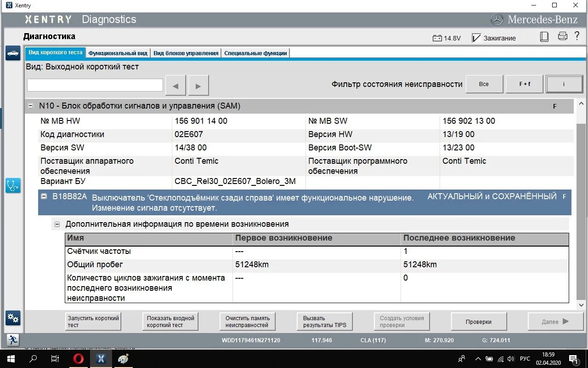
Task: Open the People tray icon
Action: click(462, 359)
